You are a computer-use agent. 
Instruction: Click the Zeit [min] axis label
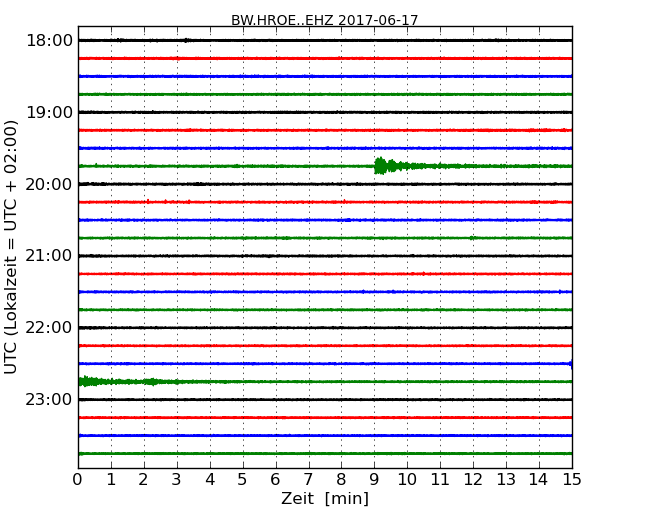coord(325,498)
